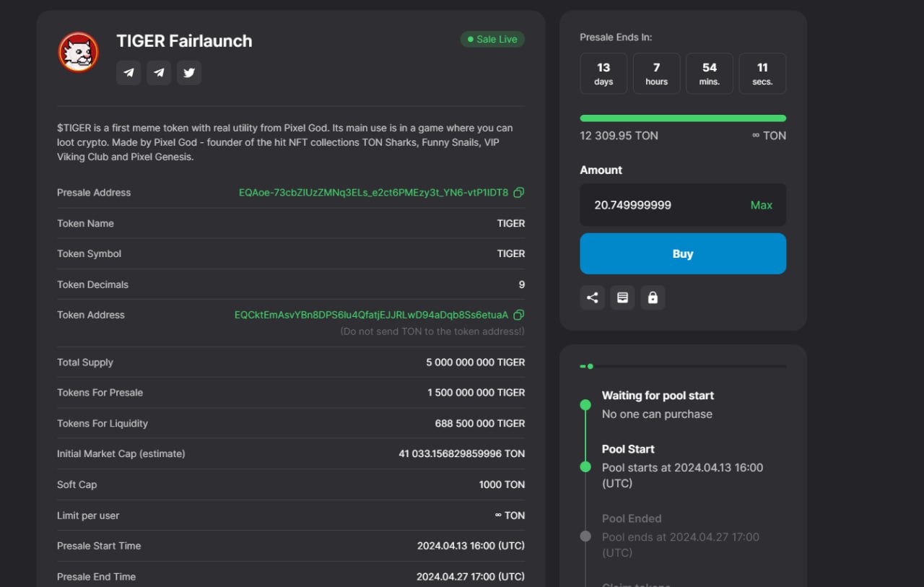Select the Pool Start timeline marker

585,467
